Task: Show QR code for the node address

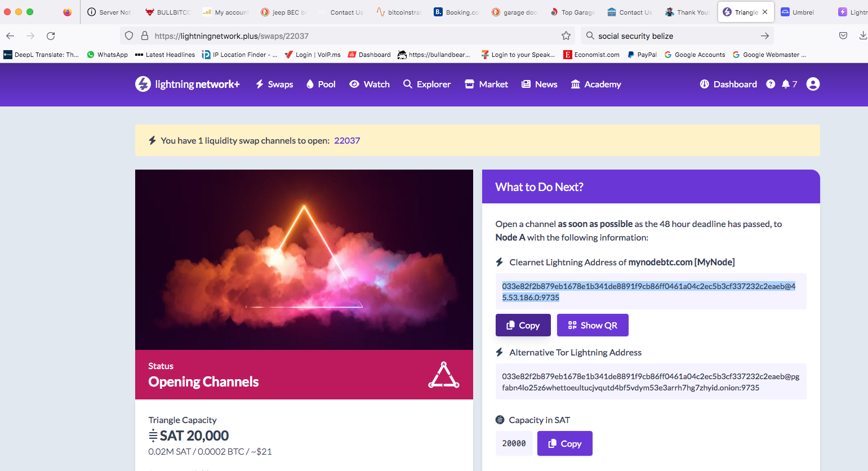Action: pyautogui.click(x=593, y=326)
